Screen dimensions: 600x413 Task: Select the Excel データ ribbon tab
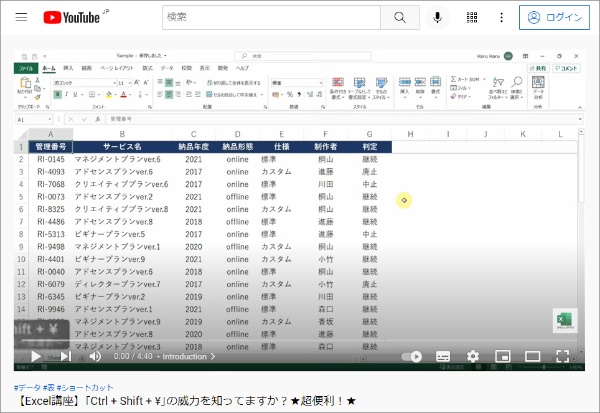pos(166,68)
